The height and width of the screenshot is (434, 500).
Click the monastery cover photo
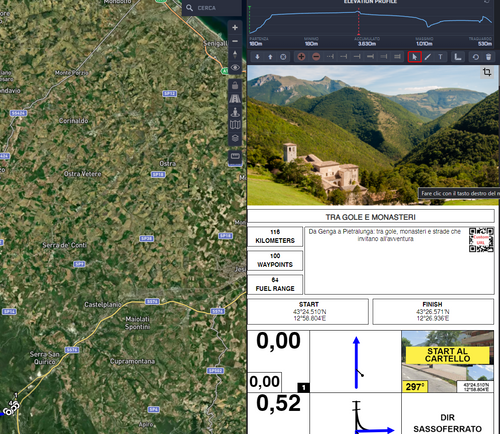click(373, 135)
